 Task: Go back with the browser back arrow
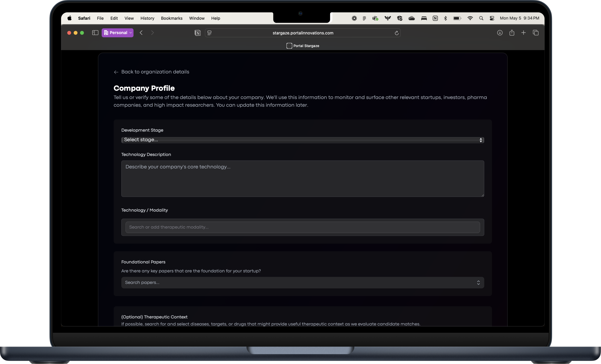click(141, 33)
